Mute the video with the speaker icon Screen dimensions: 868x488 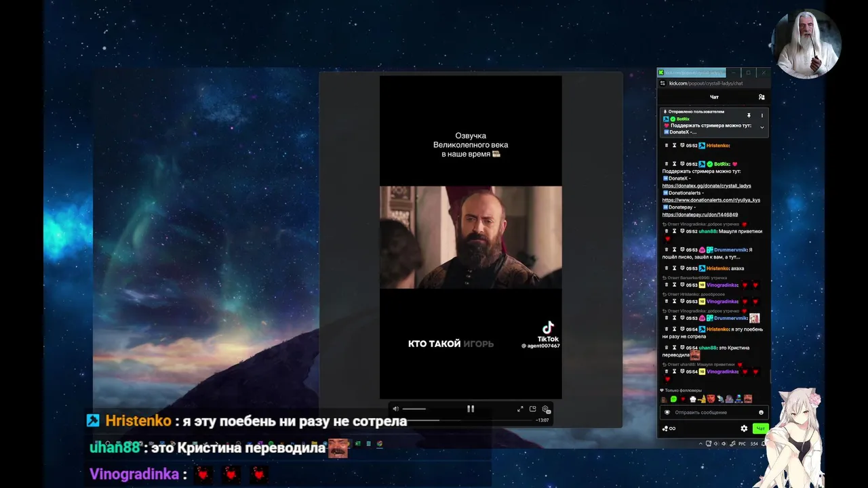395,409
